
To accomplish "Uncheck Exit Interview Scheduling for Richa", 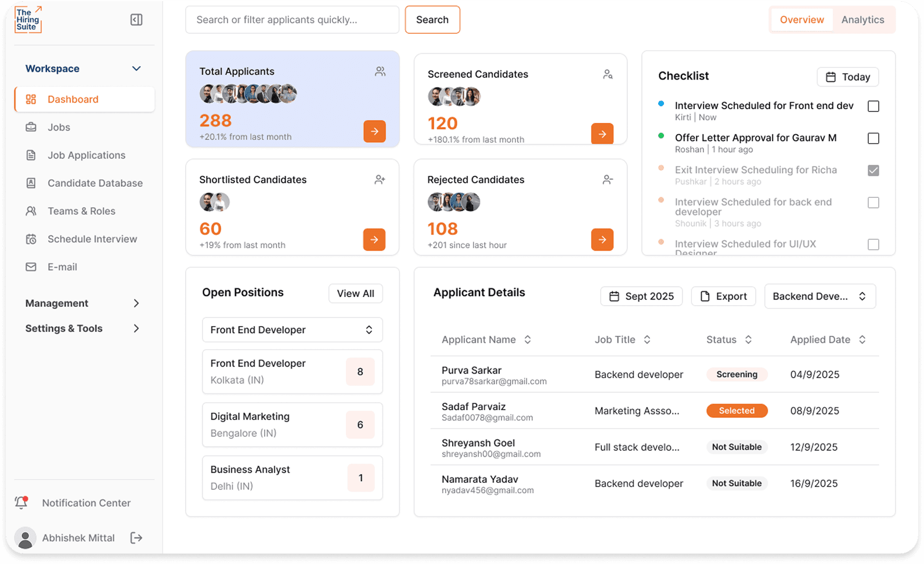I will click(873, 171).
